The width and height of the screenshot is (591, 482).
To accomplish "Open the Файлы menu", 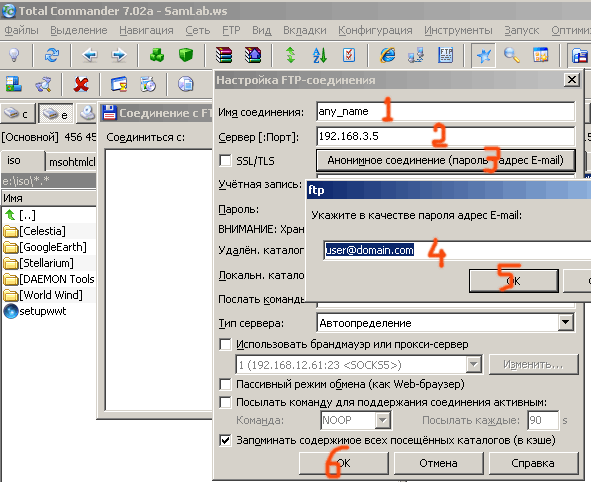I will [x=21, y=30].
